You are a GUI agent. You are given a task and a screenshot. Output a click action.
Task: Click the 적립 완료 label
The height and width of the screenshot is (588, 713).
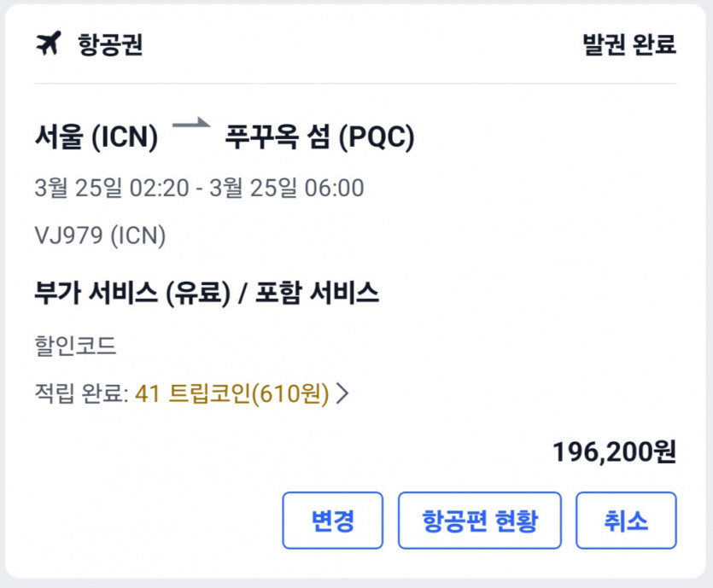(x=79, y=393)
